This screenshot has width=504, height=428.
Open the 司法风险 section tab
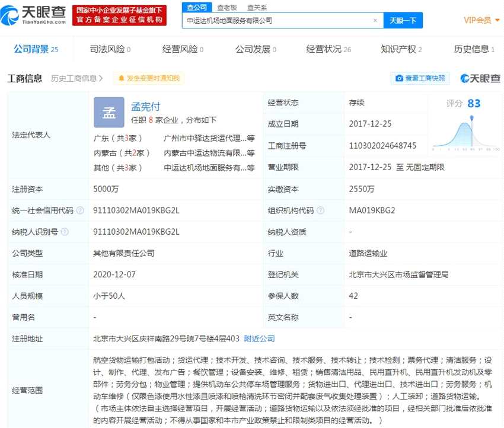110,49
